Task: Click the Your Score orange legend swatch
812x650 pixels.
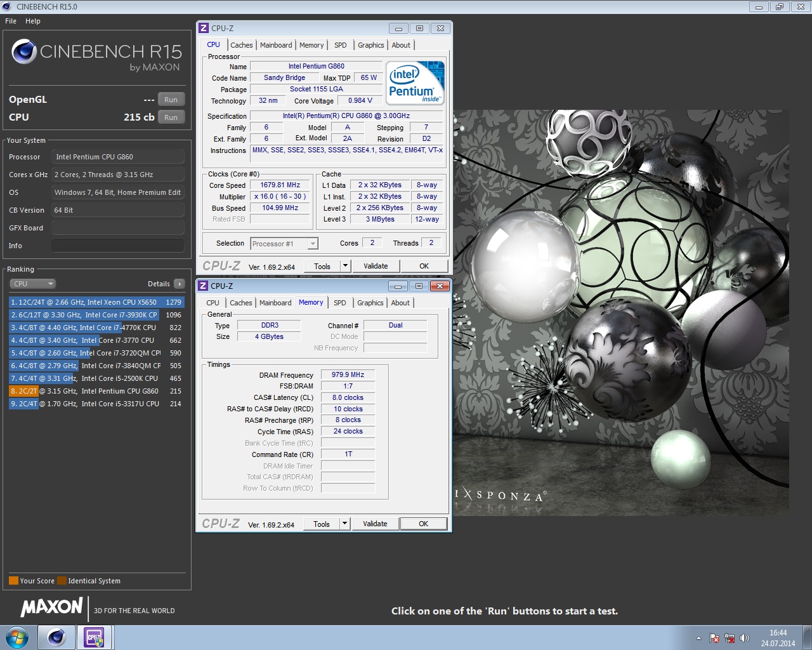Action: [x=13, y=581]
